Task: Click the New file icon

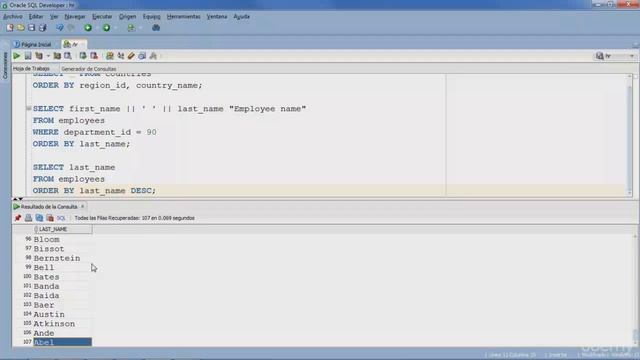Action: click(10, 28)
